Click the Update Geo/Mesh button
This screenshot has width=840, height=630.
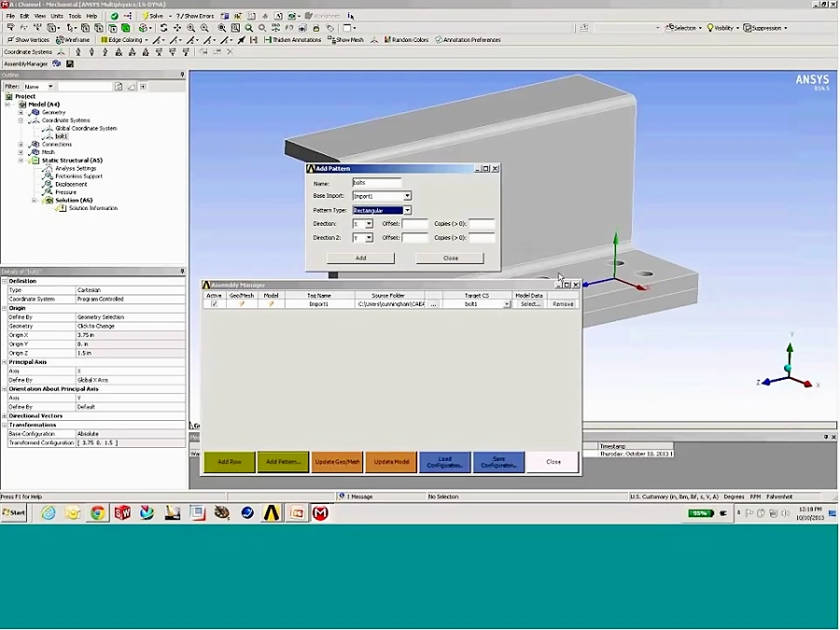[x=338, y=462]
